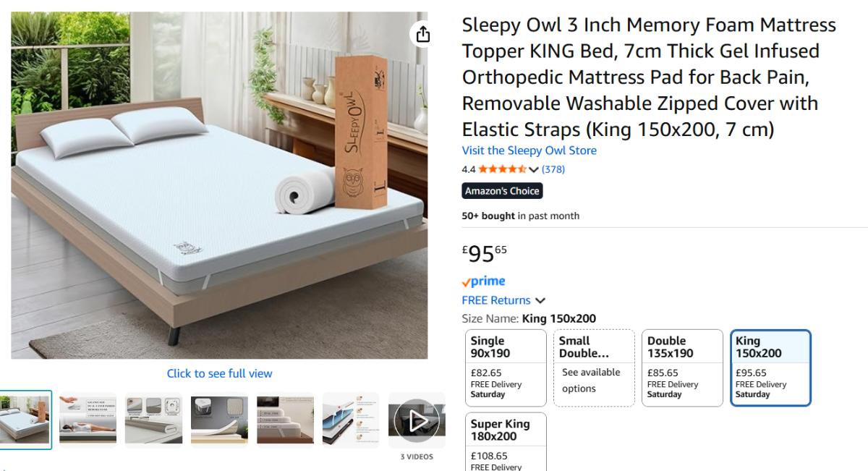Select the first bed thumbnail image
Image resolution: width=868 pixels, height=471 pixels.
[25, 420]
